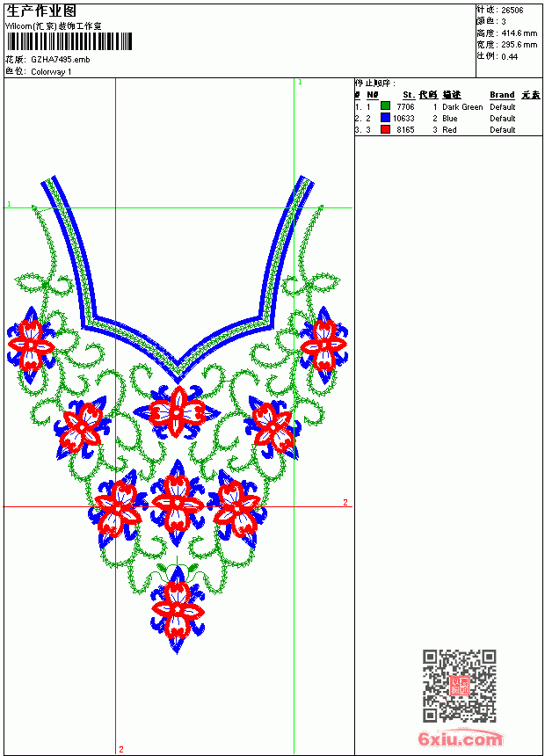The image size is (545, 756).
Task: Click the far left red flower
Action: 31,345
